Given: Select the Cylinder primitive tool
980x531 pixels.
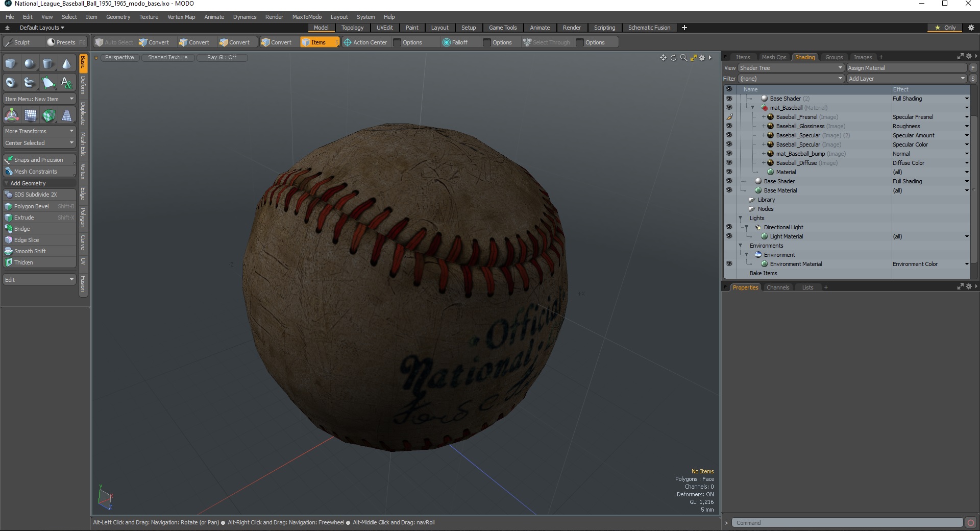Looking at the screenshot, I should [48, 64].
